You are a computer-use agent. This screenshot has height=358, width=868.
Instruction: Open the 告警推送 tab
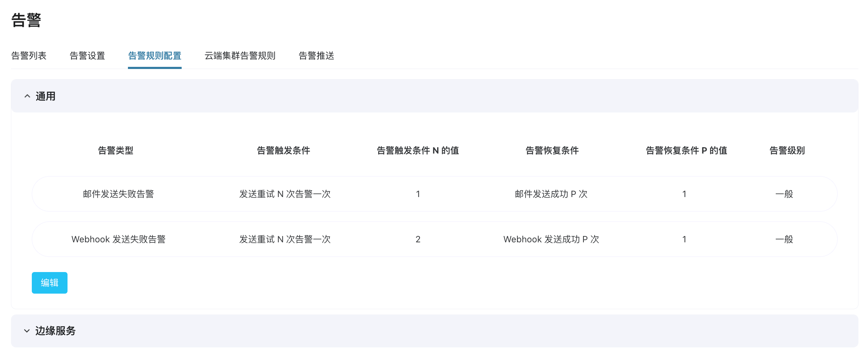point(316,56)
